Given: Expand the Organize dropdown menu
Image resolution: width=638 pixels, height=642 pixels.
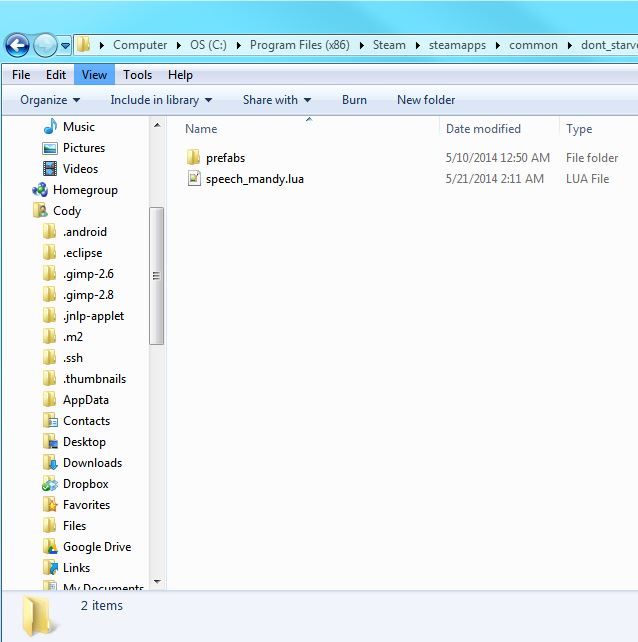Looking at the screenshot, I should click(50, 100).
